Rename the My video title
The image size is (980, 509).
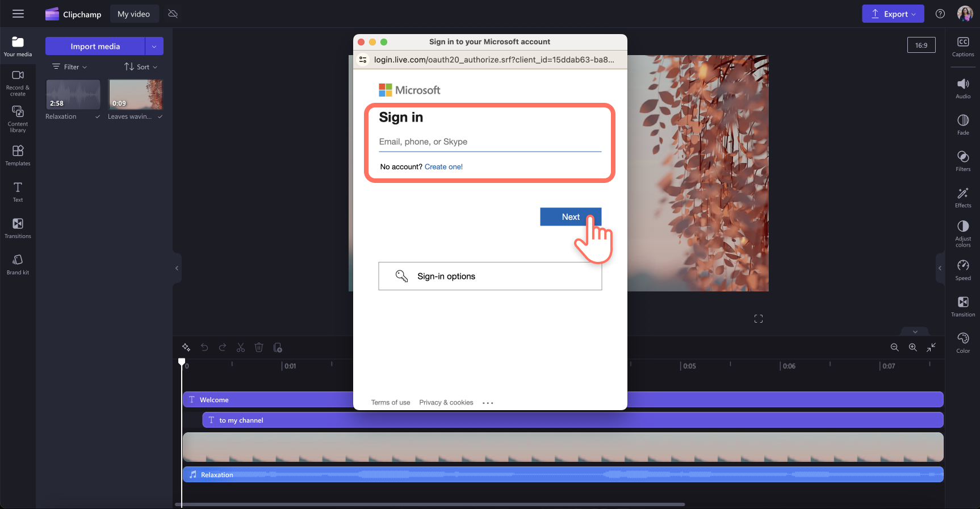[x=134, y=14]
